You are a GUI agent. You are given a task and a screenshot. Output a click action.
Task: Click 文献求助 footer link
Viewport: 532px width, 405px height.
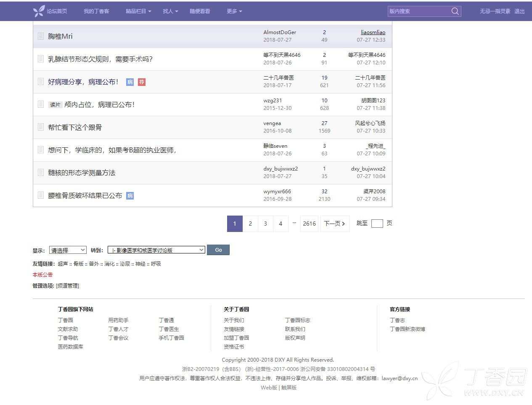pyautogui.click(x=68, y=329)
